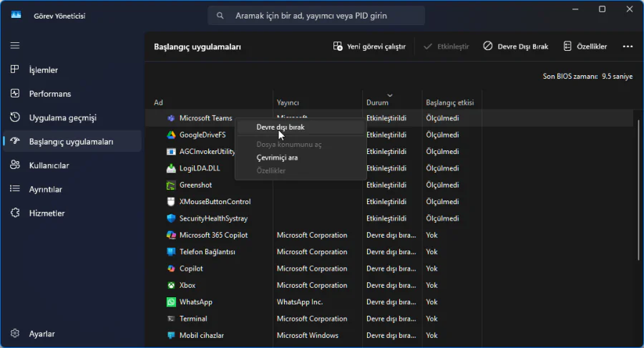Screen dimensions: 644x348
Task: Click the GoogleDriveFS app icon
Action: [x=171, y=135]
